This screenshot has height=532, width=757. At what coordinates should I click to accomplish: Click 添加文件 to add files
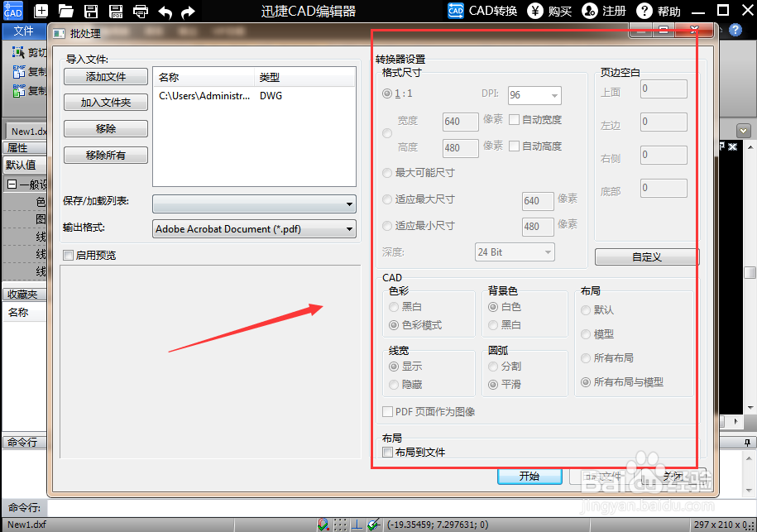click(x=105, y=78)
